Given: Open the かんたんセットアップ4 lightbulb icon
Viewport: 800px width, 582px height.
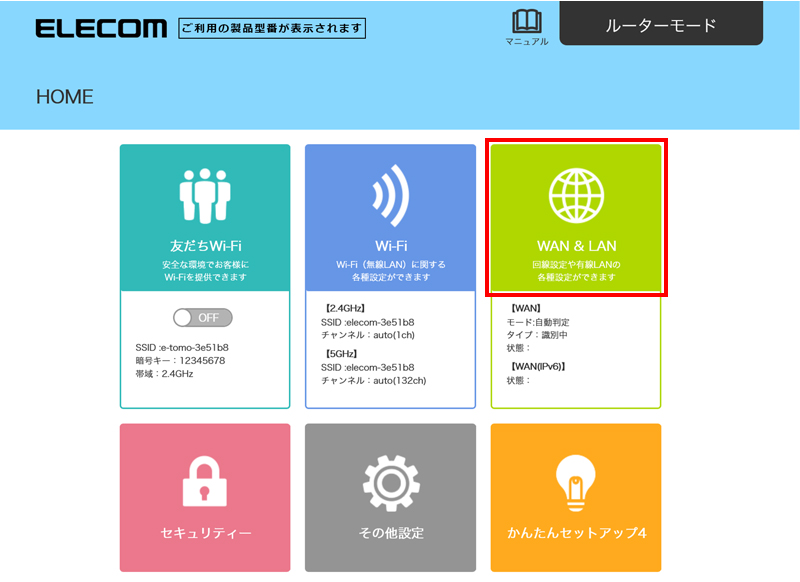Looking at the screenshot, I should [x=576, y=483].
